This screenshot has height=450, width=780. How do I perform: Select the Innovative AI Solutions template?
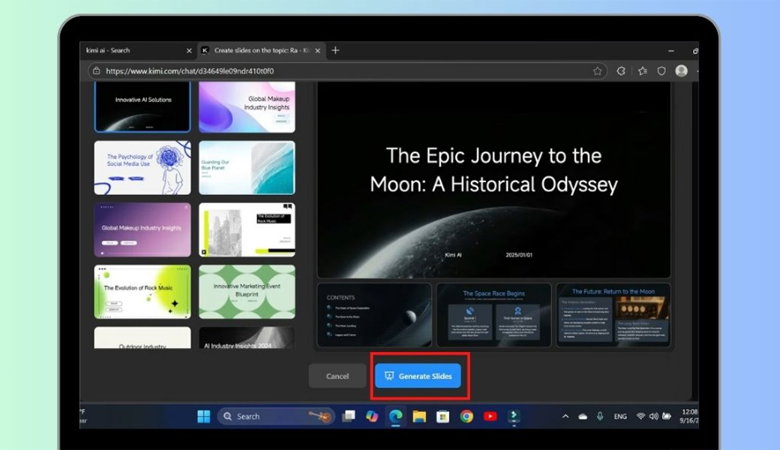(142, 107)
